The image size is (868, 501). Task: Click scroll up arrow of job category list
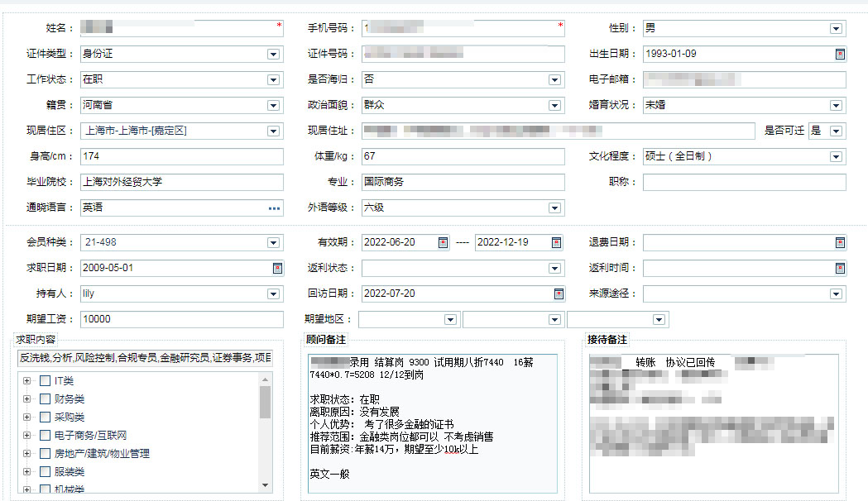(265, 379)
